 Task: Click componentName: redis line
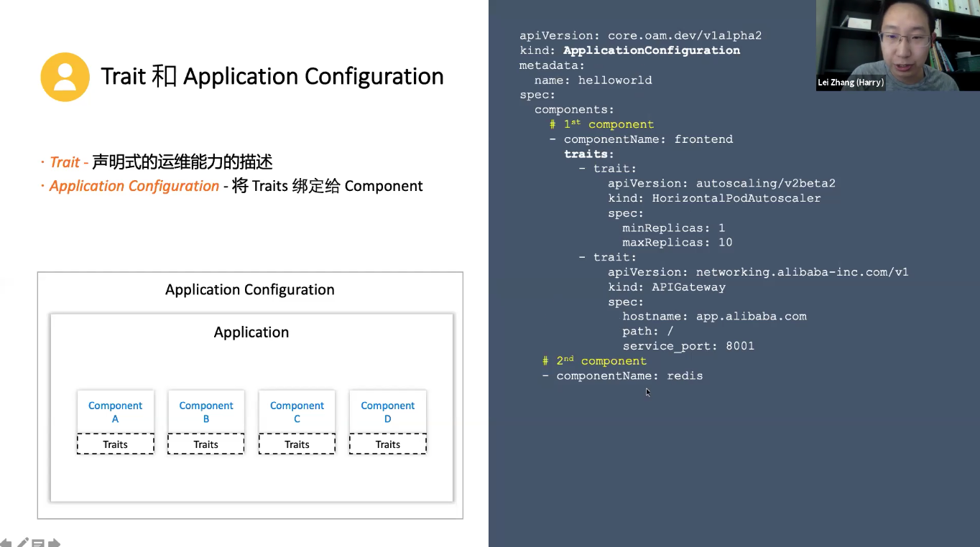[x=623, y=376]
